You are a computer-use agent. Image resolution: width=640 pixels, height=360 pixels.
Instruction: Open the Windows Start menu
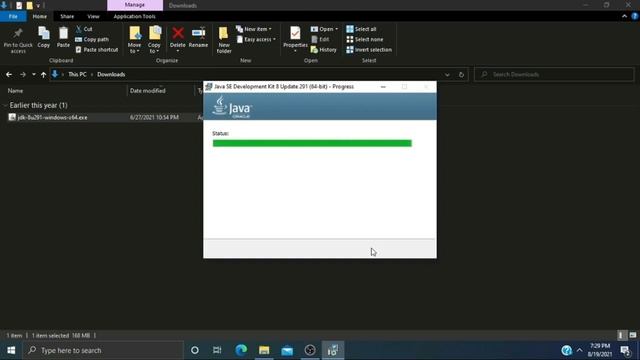coord(11,350)
